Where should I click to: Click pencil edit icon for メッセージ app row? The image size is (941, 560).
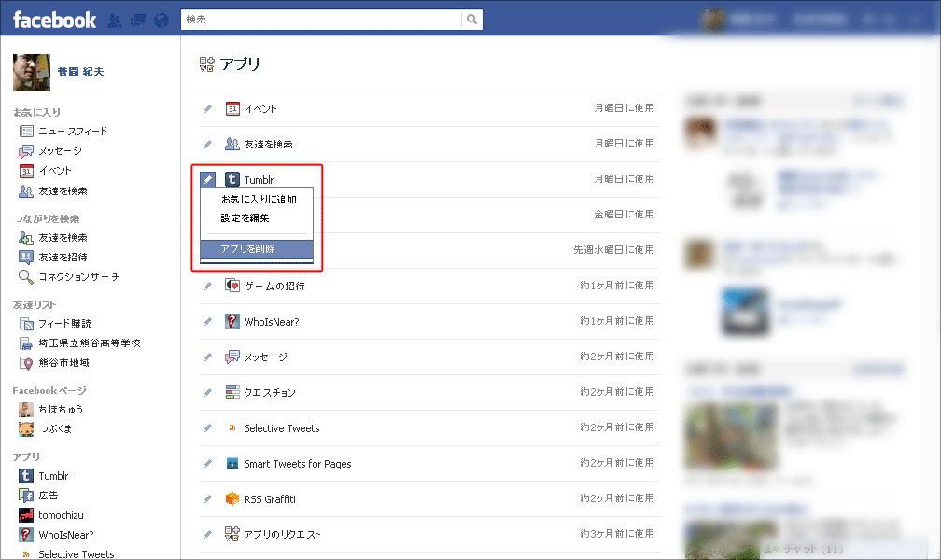[x=207, y=357]
